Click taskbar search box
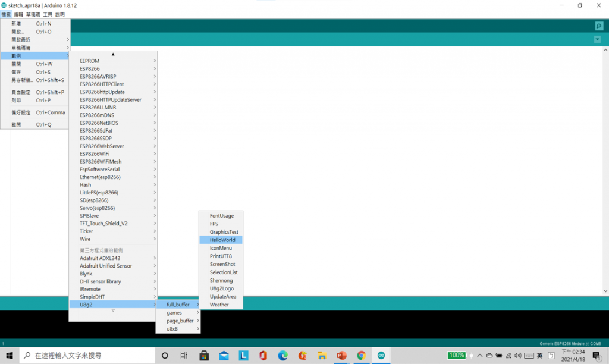This screenshot has height=364, width=609. [87, 356]
